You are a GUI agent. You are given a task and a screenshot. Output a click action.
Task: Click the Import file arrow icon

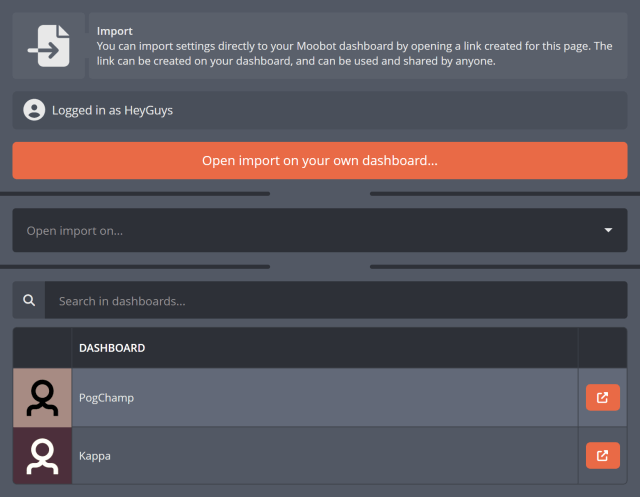pos(49,46)
